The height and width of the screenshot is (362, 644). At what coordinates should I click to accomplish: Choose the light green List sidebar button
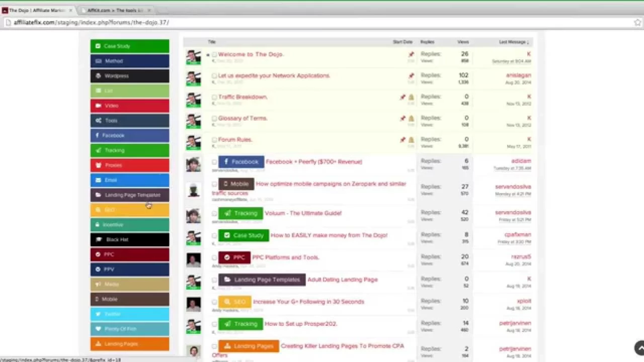pos(130,91)
